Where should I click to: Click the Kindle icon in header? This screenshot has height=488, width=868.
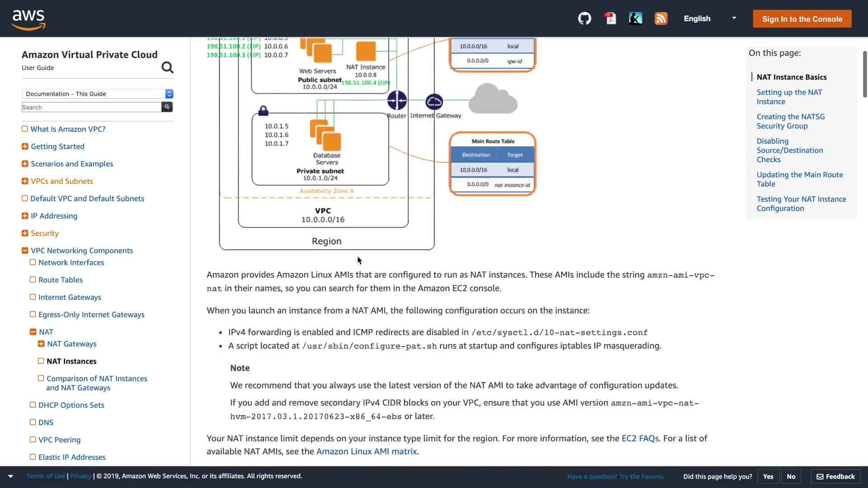(x=636, y=19)
